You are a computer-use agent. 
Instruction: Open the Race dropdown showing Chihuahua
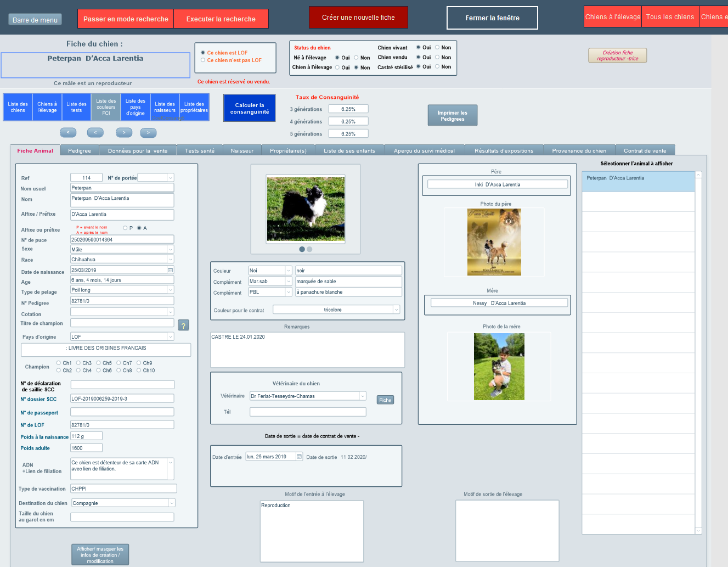(x=170, y=259)
